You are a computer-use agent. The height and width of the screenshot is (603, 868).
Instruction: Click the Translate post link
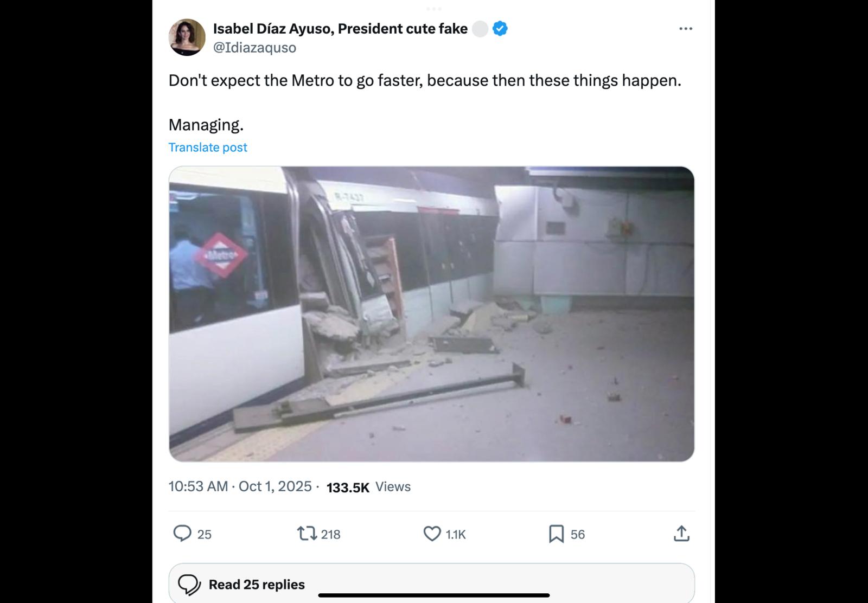208,147
